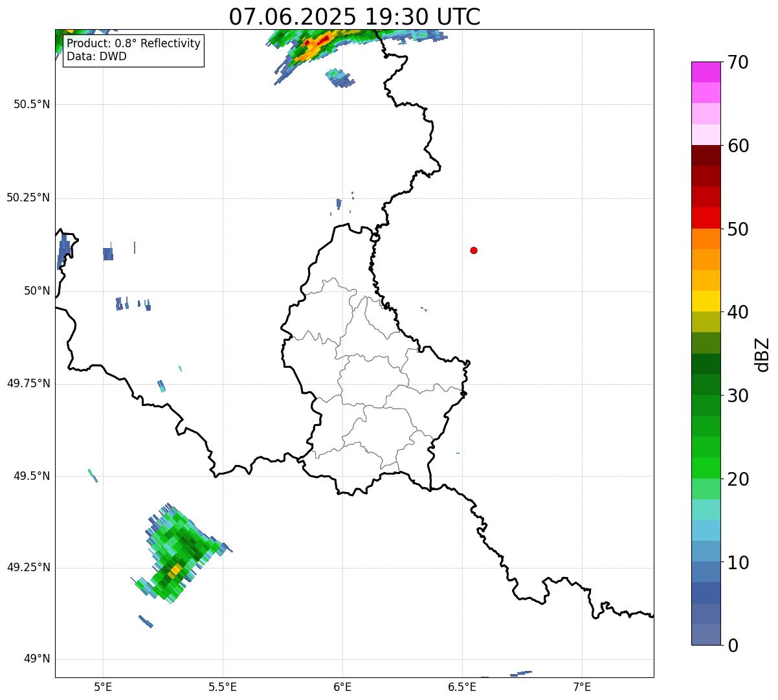Click the colorbar tick label 40
778x700 pixels.
click(x=739, y=312)
